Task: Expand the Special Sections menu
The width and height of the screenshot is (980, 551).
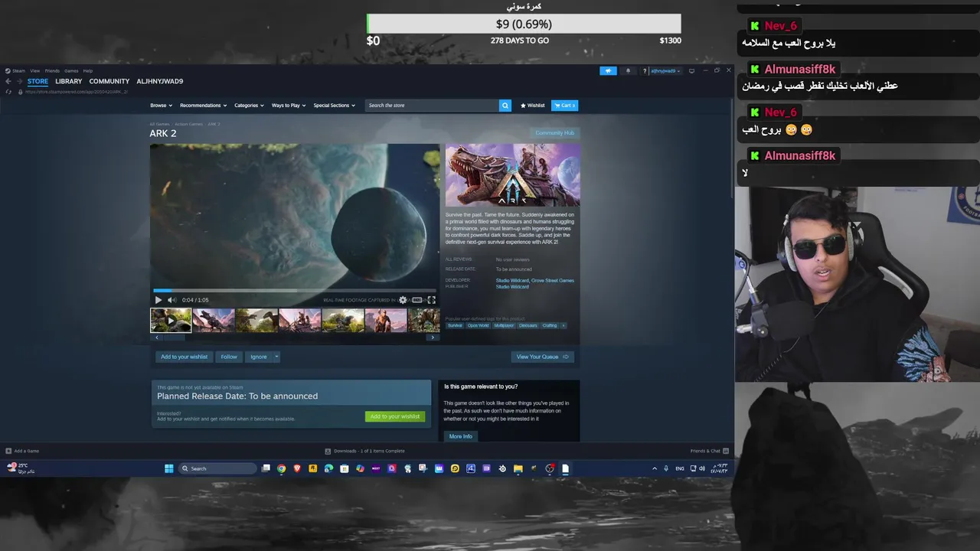Action: click(x=335, y=106)
